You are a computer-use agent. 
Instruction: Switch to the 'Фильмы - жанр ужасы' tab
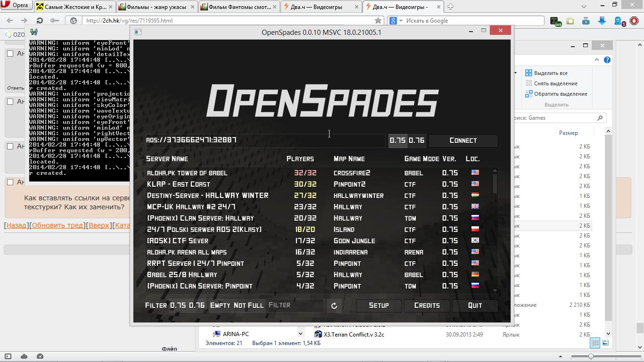[157, 7]
